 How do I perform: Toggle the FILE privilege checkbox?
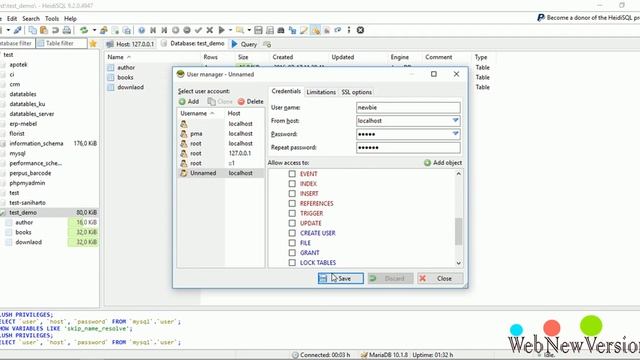click(292, 243)
